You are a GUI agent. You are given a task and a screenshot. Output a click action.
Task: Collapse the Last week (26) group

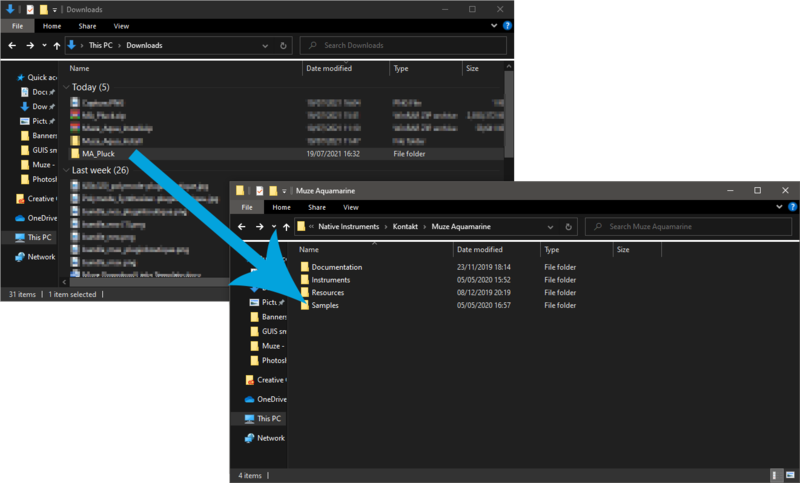click(66, 170)
